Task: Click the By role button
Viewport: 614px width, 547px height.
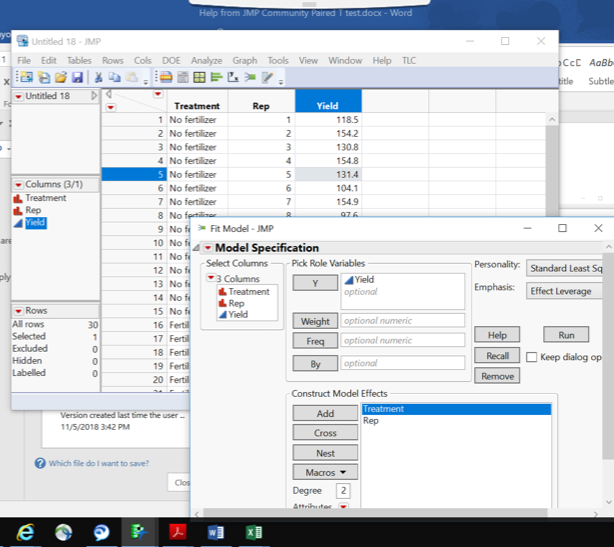Action: tap(315, 363)
